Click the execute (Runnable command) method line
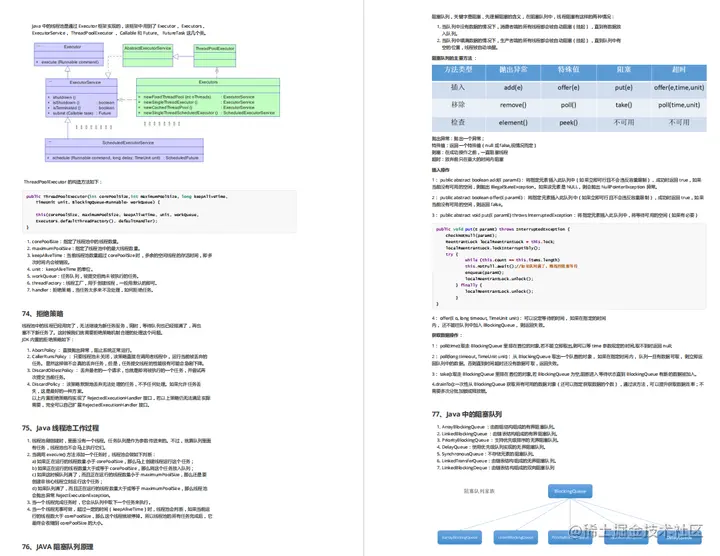Image resolution: width=720 pixels, height=556 pixels. coord(69,62)
